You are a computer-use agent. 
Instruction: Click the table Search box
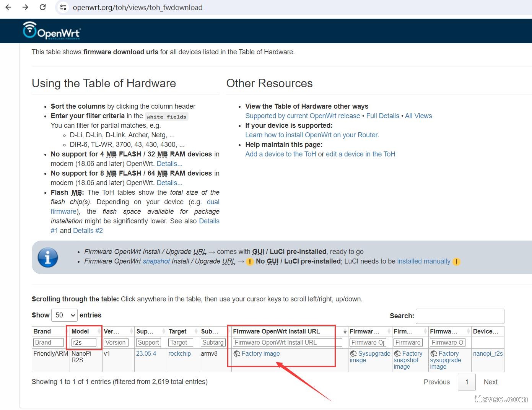click(460, 316)
